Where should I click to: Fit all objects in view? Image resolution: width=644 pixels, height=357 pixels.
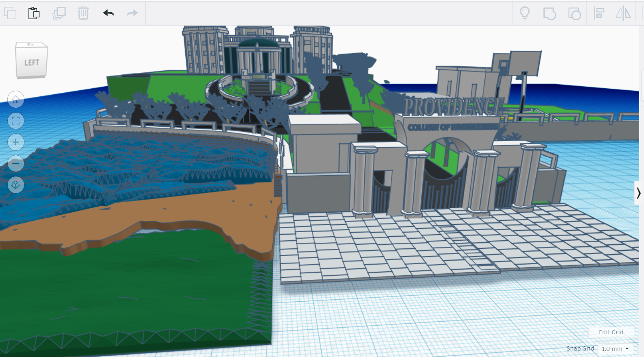(x=16, y=121)
